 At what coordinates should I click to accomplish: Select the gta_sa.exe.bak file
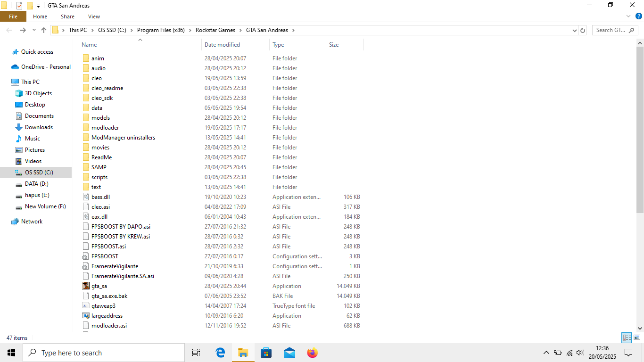pyautogui.click(x=109, y=296)
